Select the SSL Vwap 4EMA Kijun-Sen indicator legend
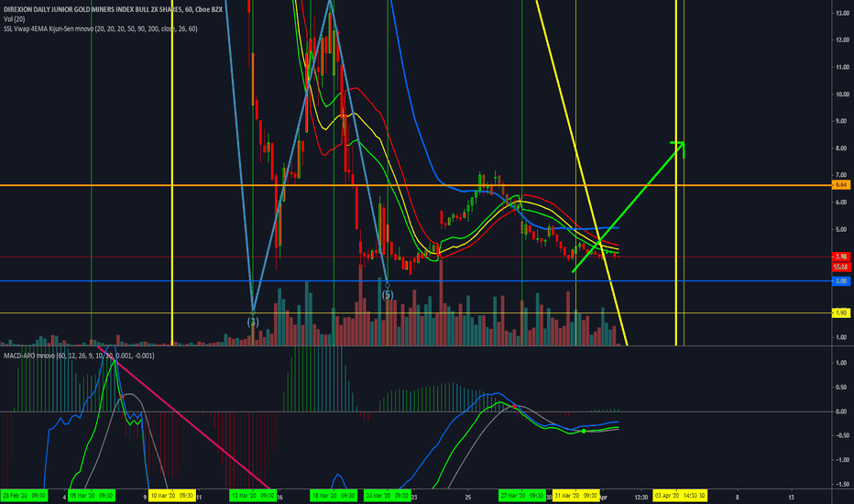The image size is (854, 504). point(100,29)
